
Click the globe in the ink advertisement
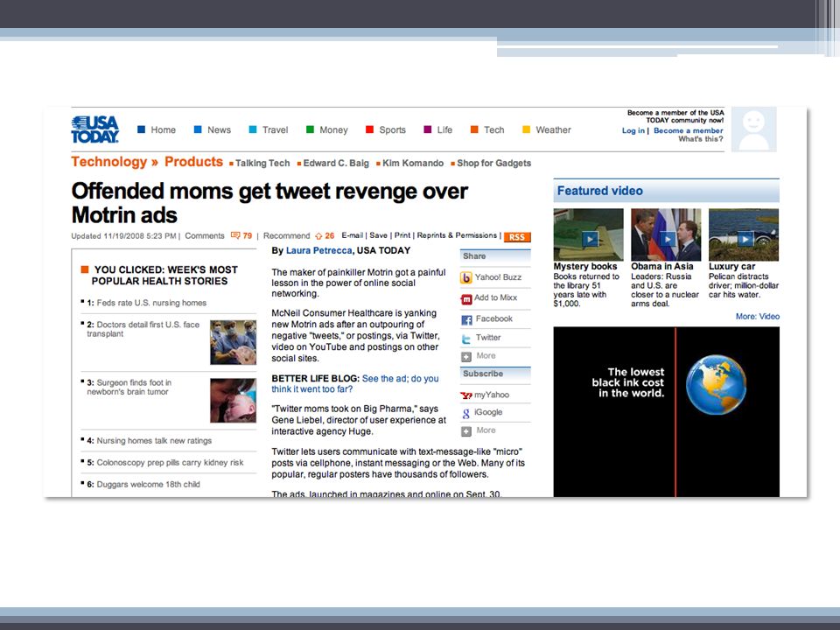point(717,385)
